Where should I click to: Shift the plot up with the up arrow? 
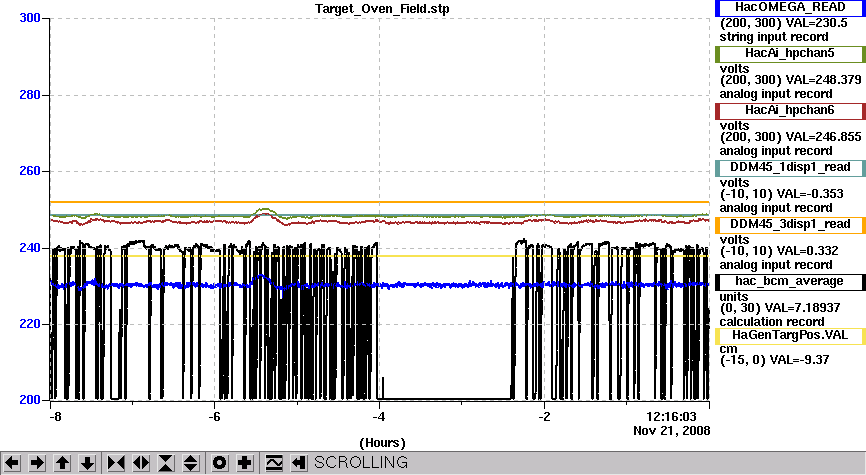(x=62, y=463)
